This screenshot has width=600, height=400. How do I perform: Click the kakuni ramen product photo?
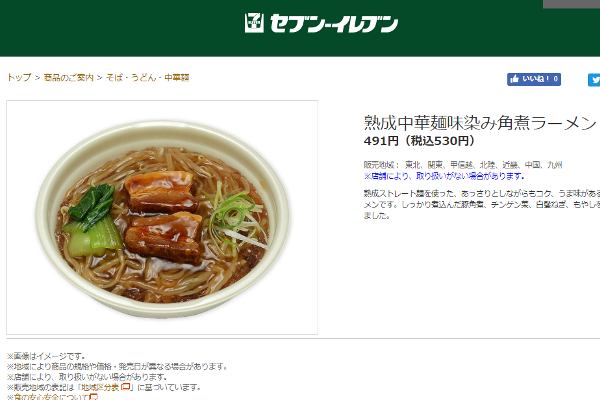coord(162,217)
